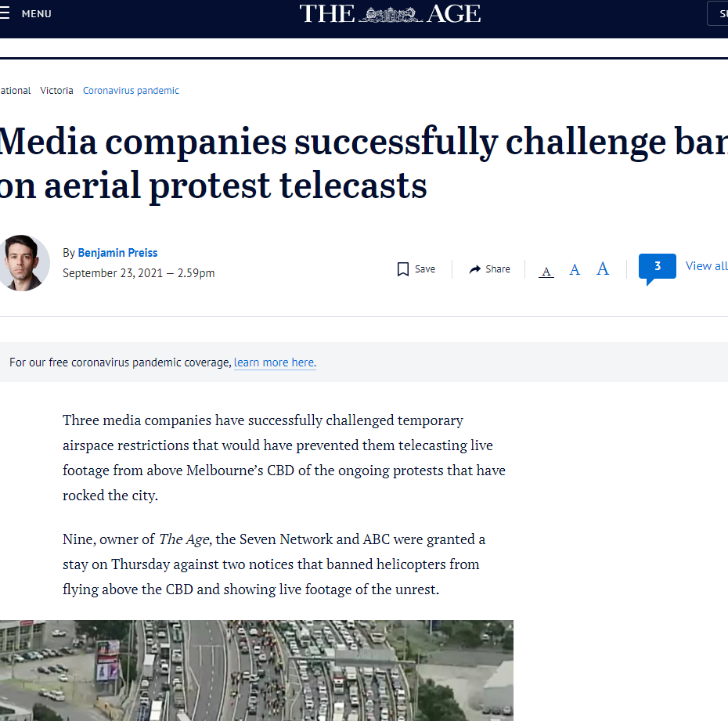Click the bookmark Save icon
The height and width of the screenshot is (721, 728).
click(x=403, y=269)
